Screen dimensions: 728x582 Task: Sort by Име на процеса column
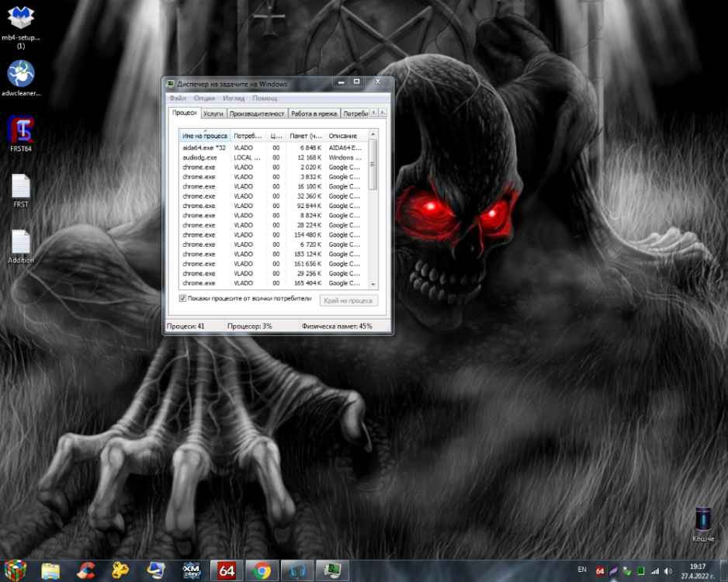pyautogui.click(x=205, y=136)
